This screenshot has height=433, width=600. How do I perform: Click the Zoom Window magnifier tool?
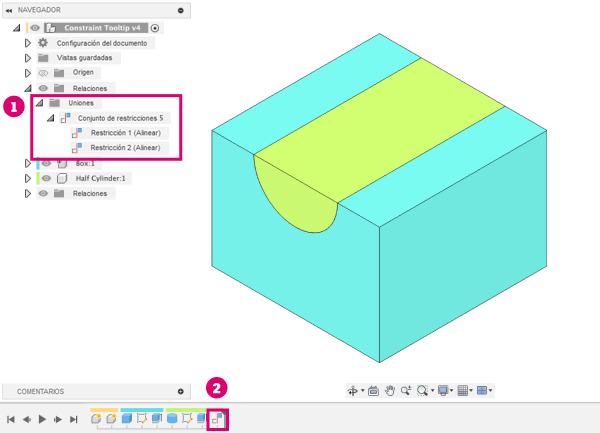(x=422, y=391)
